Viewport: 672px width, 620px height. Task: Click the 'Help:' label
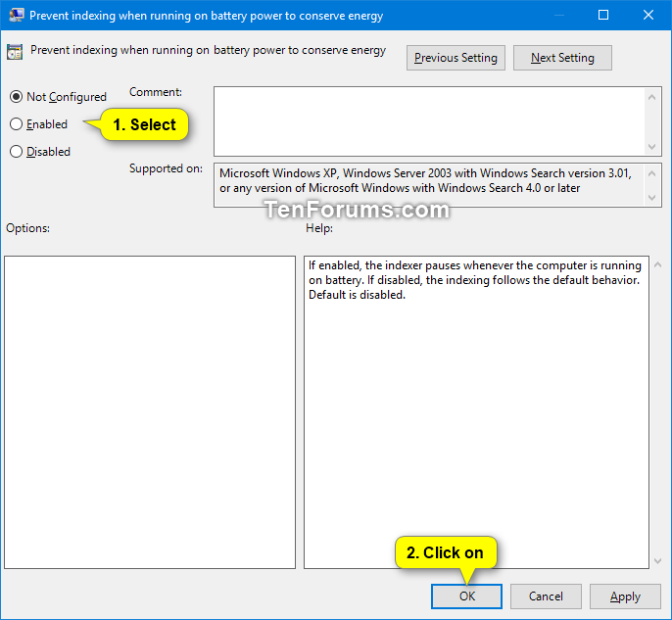click(x=319, y=228)
